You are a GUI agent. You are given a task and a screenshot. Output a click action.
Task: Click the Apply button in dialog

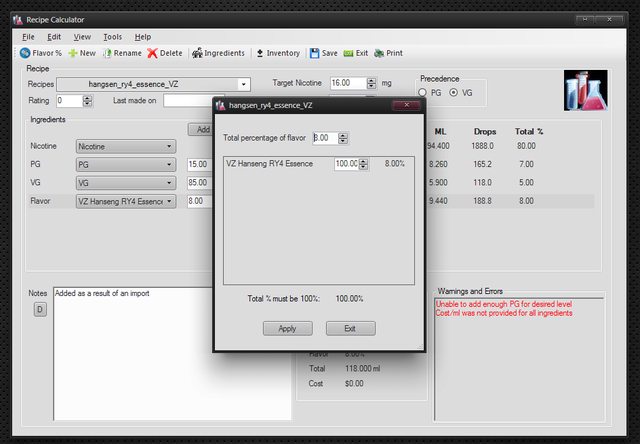[287, 328]
